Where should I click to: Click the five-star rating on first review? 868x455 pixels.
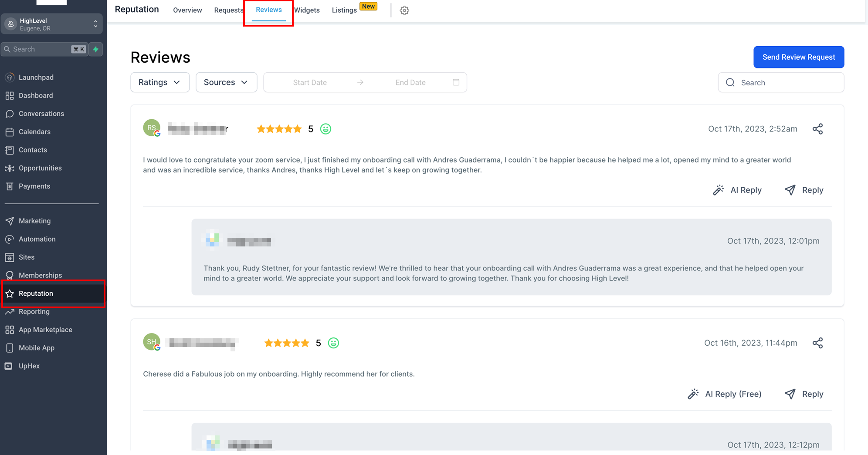click(x=279, y=129)
